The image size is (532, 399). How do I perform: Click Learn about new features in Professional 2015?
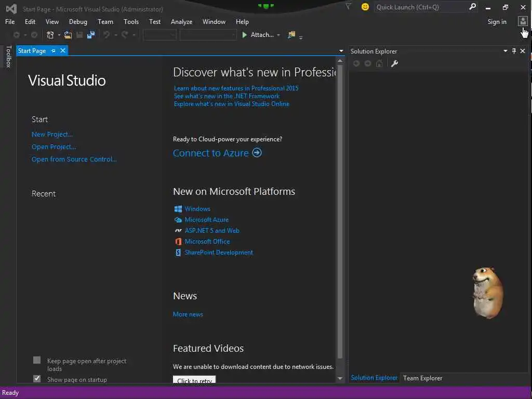pos(236,88)
